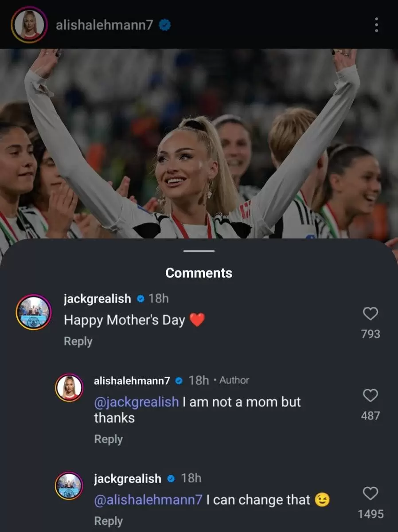This screenshot has width=398, height=532.
Task: Open the three-dot more options menu
Action: [x=376, y=25]
